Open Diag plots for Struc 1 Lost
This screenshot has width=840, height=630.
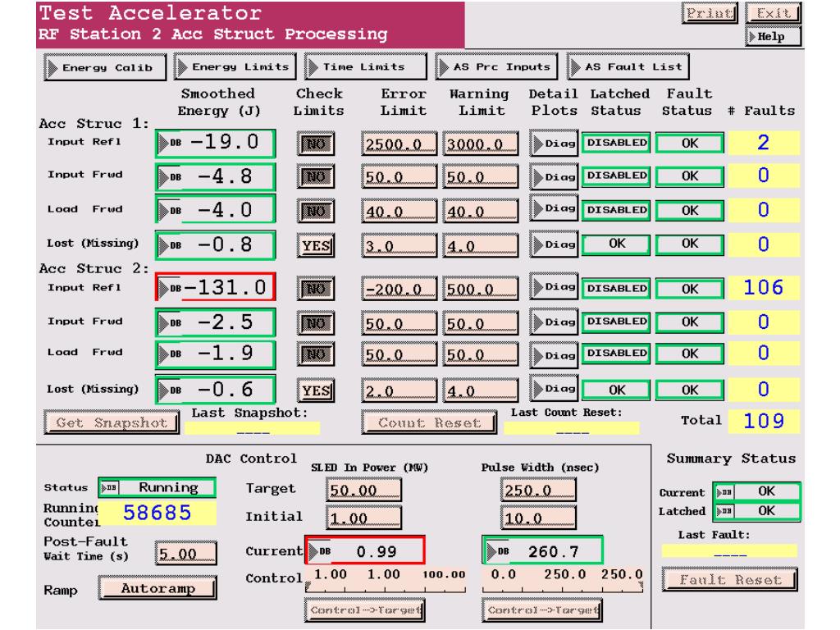[554, 244]
